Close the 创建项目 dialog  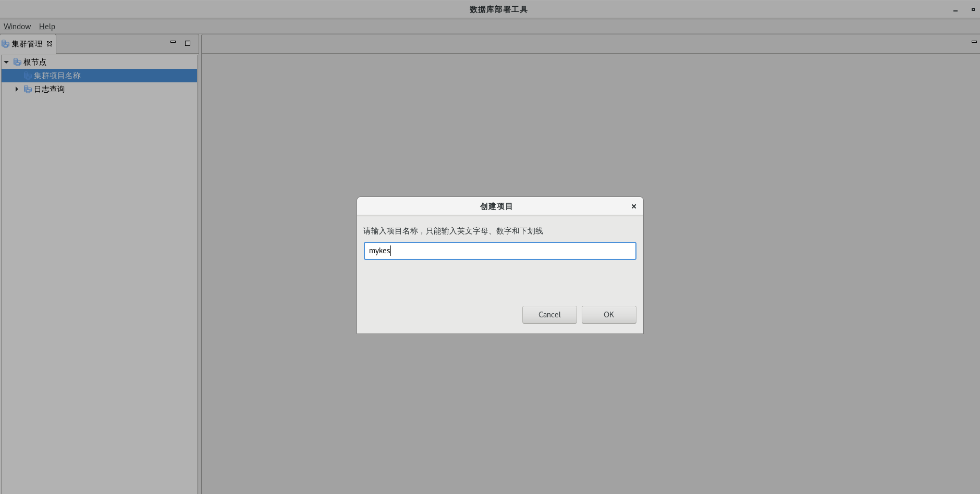click(x=634, y=206)
